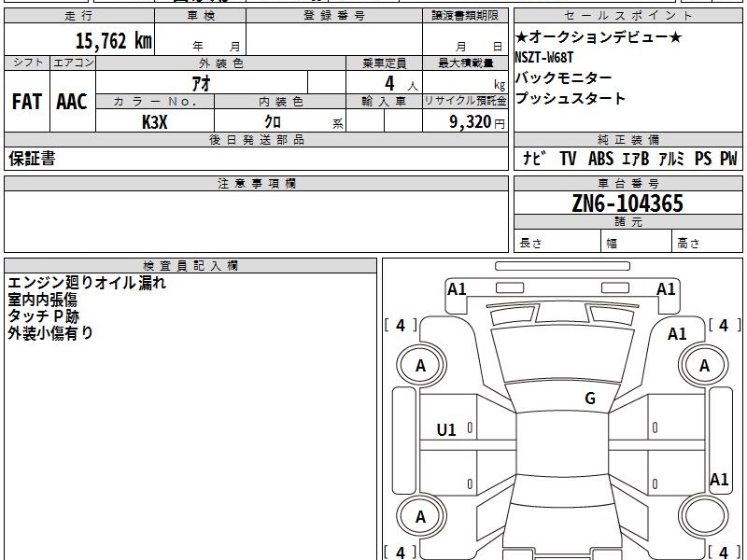The height and width of the screenshot is (560, 747).
Task: Click the PS equipment label
Action: point(703,159)
